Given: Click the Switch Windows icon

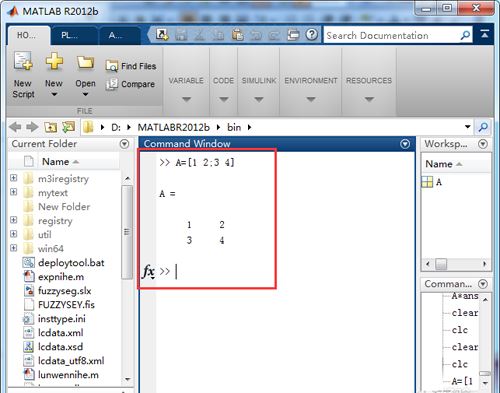Looking at the screenshot, I should point(293,35).
